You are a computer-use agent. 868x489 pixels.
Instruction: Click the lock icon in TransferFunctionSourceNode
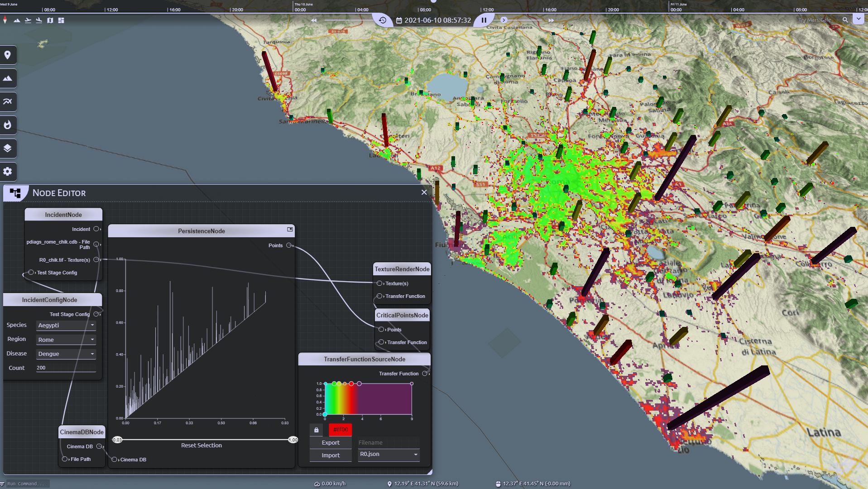point(317,430)
